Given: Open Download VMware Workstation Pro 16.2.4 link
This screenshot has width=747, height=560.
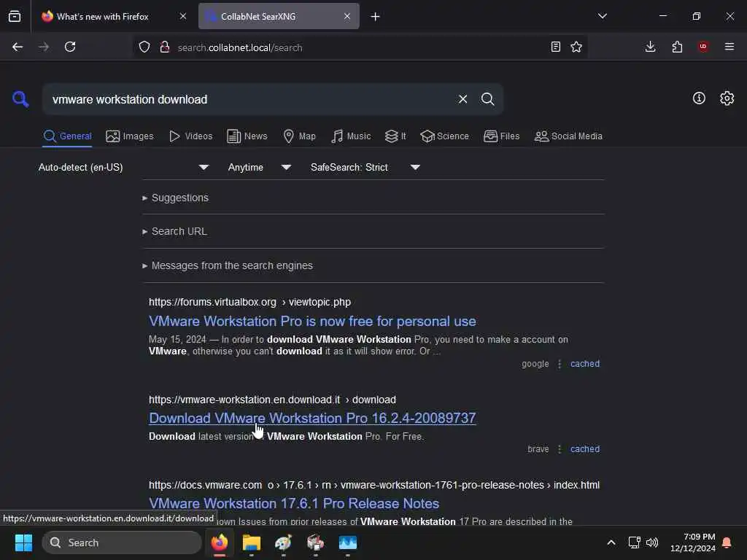Looking at the screenshot, I should click(312, 418).
